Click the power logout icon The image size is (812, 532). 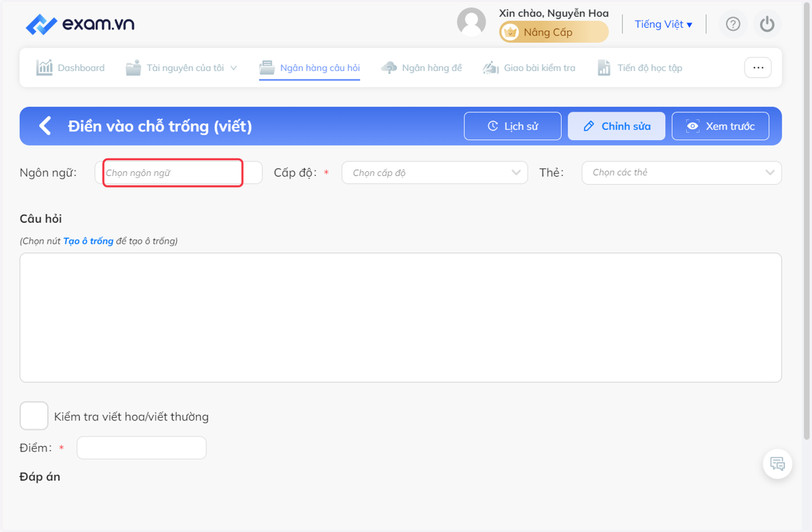767,24
